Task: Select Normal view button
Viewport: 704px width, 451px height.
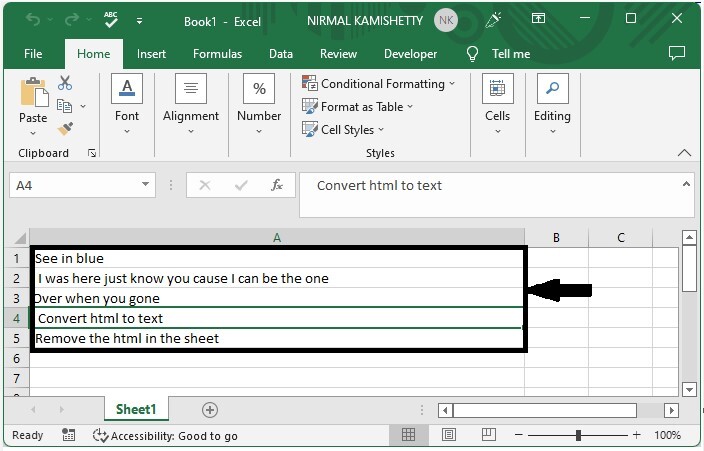Action: click(x=408, y=435)
